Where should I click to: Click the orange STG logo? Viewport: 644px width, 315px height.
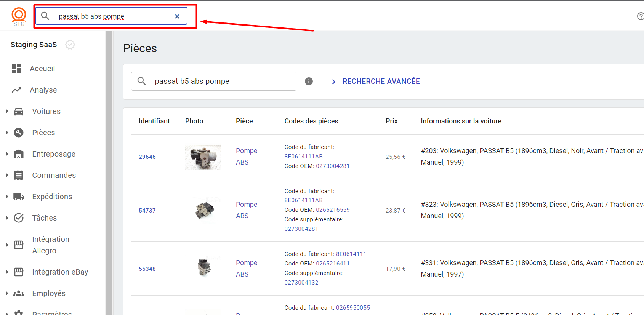19,17
